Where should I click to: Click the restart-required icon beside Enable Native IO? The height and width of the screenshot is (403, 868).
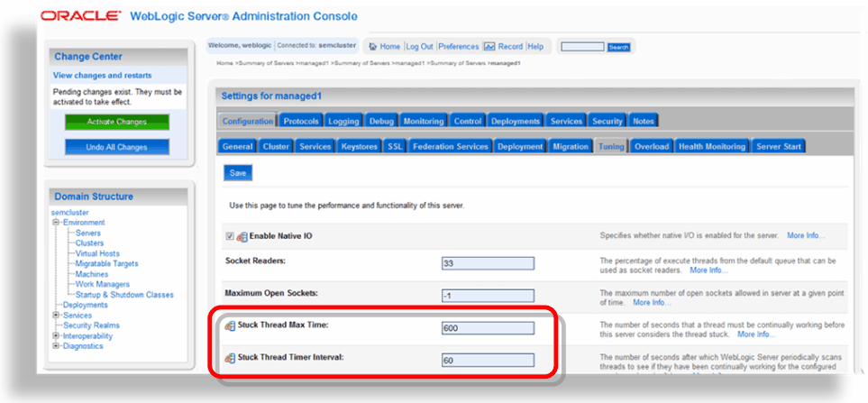242,237
